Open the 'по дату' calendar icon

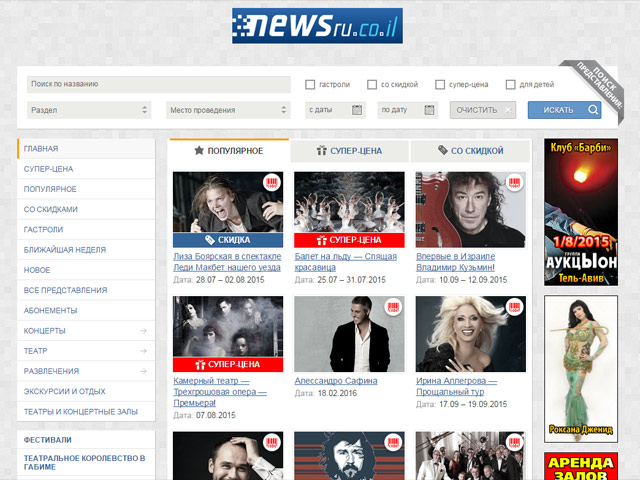pyautogui.click(x=429, y=110)
